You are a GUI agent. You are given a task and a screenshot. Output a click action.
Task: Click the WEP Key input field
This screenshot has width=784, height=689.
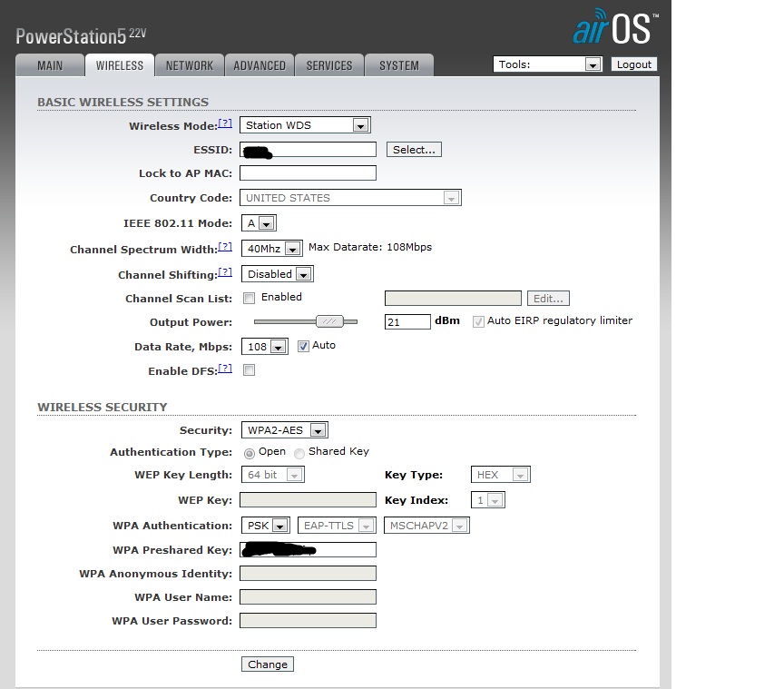point(308,500)
